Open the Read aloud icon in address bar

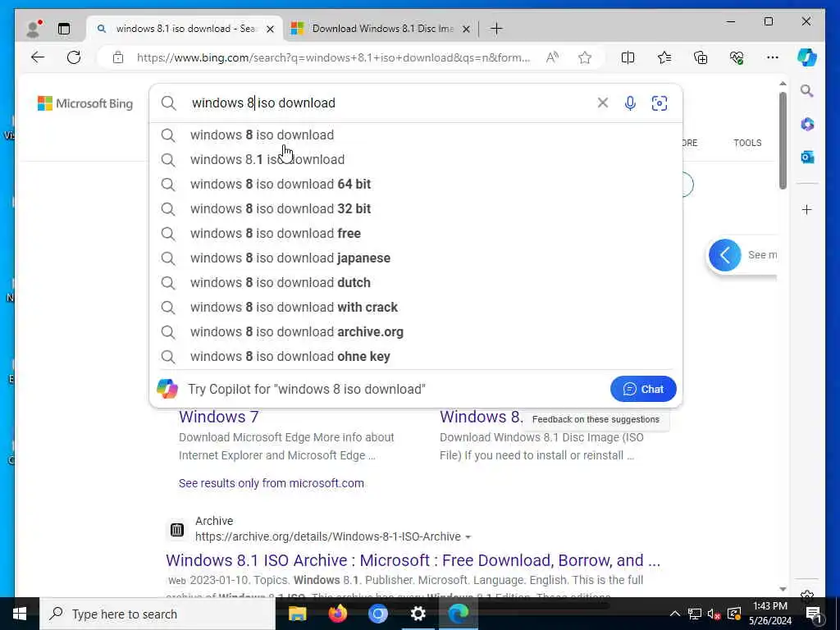coord(552,57)
